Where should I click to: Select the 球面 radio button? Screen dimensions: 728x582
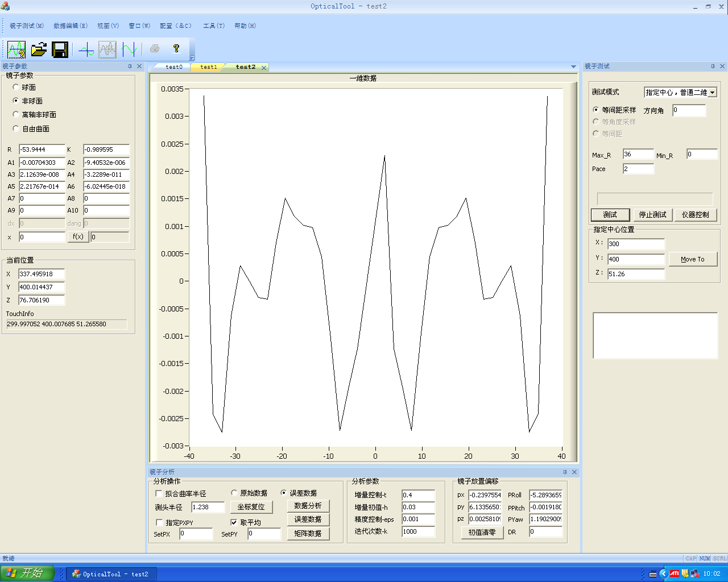tap(16, 87)
